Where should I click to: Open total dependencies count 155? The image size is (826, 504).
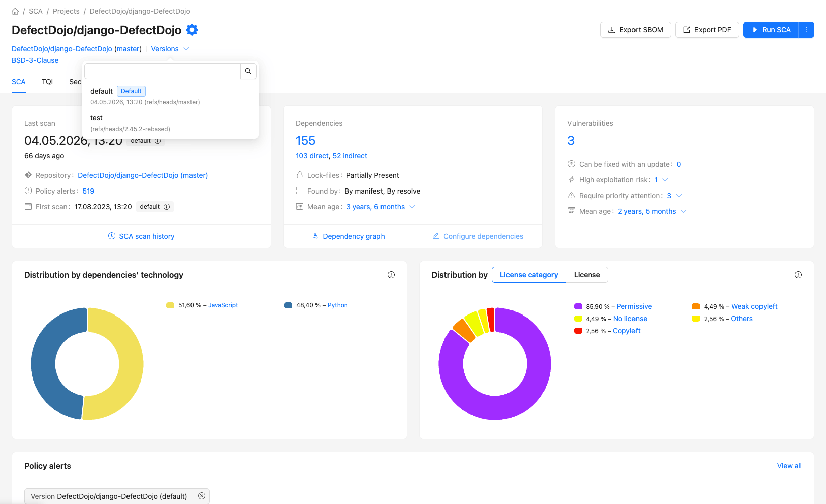305,141
